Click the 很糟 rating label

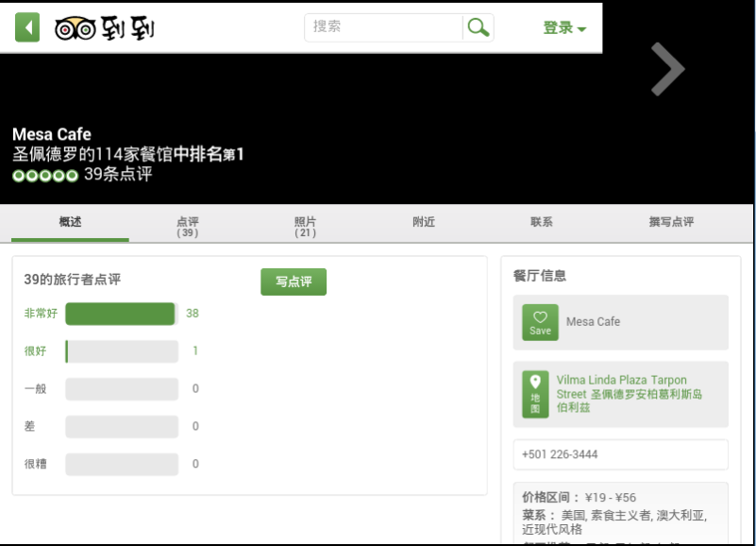pos(35,464)
